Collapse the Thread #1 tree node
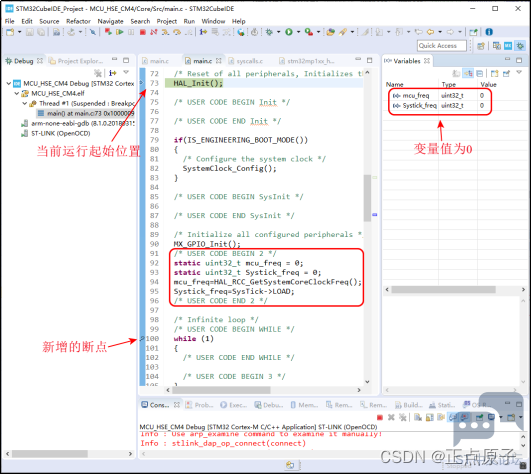The height and width of the screenshot is (475, 532). pyautogui.click(x=24, y=103)
